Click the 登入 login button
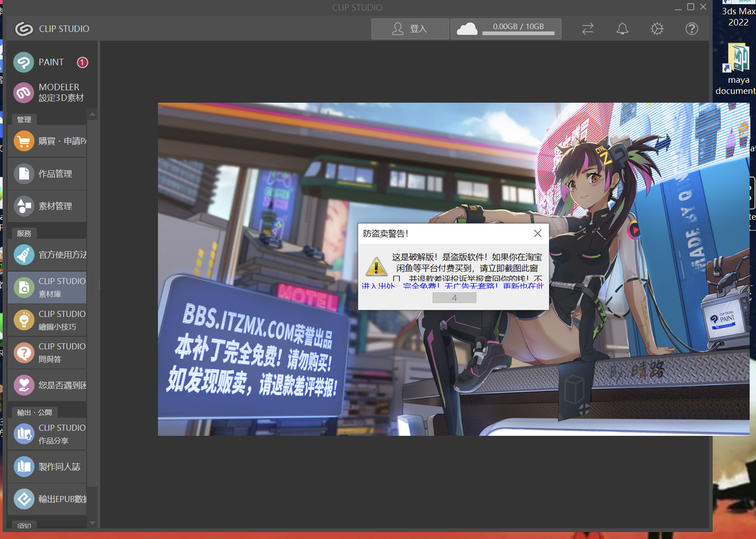This screenshot has width=756, height=539. click(410, 29)
